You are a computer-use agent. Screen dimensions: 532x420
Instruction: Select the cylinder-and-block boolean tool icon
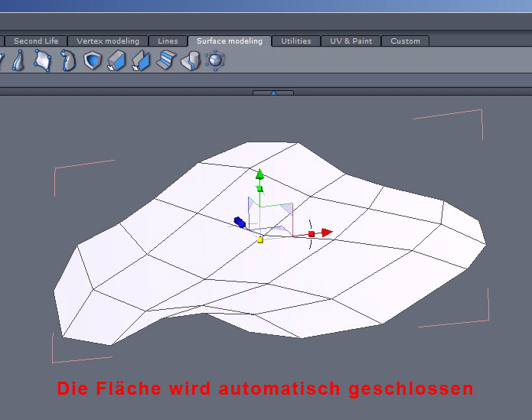click(191, 60)
